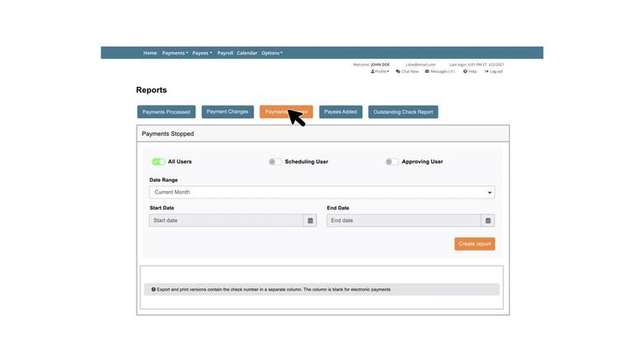Image resolution: width=644 pixels, height=362 pixels.
Task: Open the Profile menu
Action: 380,71
